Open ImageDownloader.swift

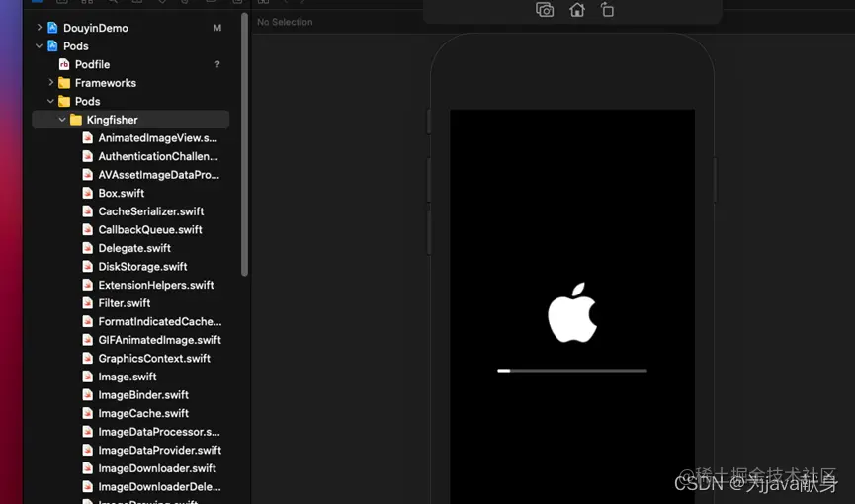click(157, 468)
